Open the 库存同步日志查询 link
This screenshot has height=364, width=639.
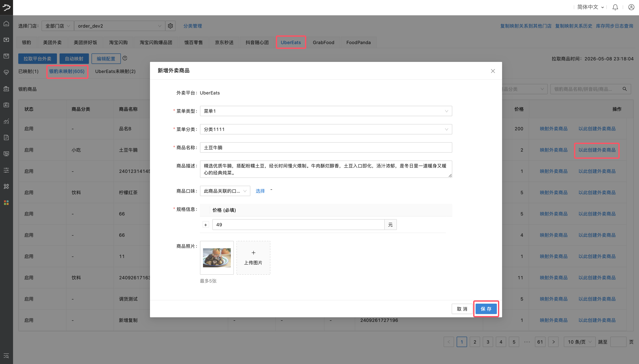click(614, 26)
